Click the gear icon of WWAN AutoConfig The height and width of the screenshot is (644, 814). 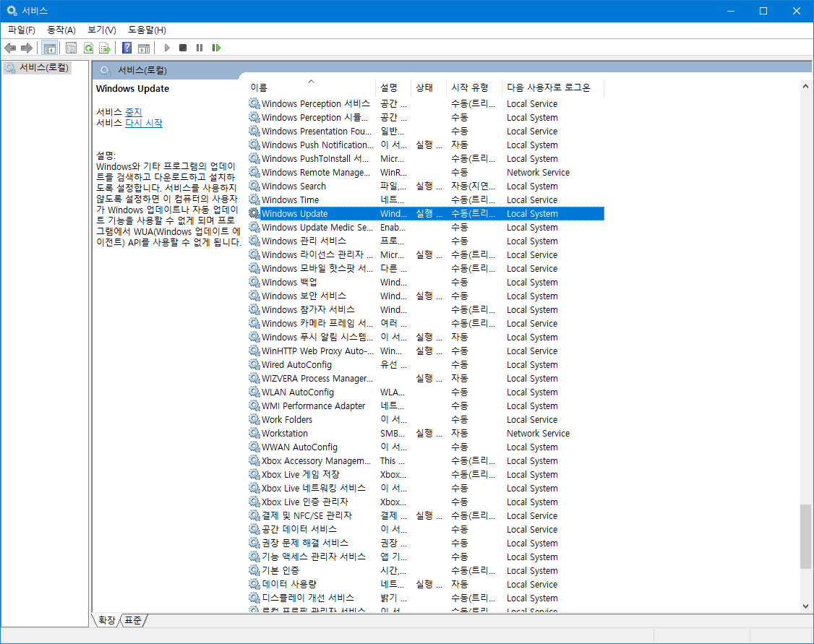point(254,447)
